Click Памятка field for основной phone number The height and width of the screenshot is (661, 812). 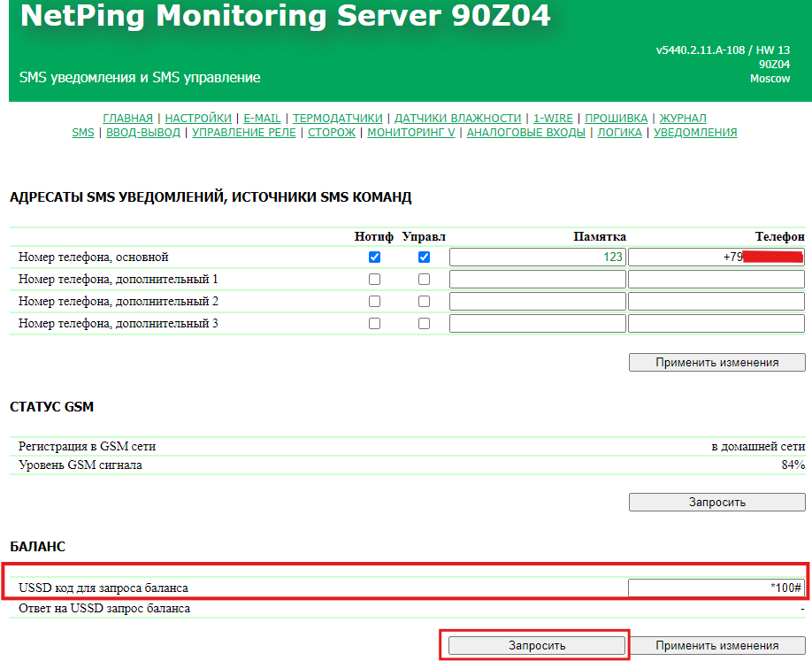click(537, 257)
